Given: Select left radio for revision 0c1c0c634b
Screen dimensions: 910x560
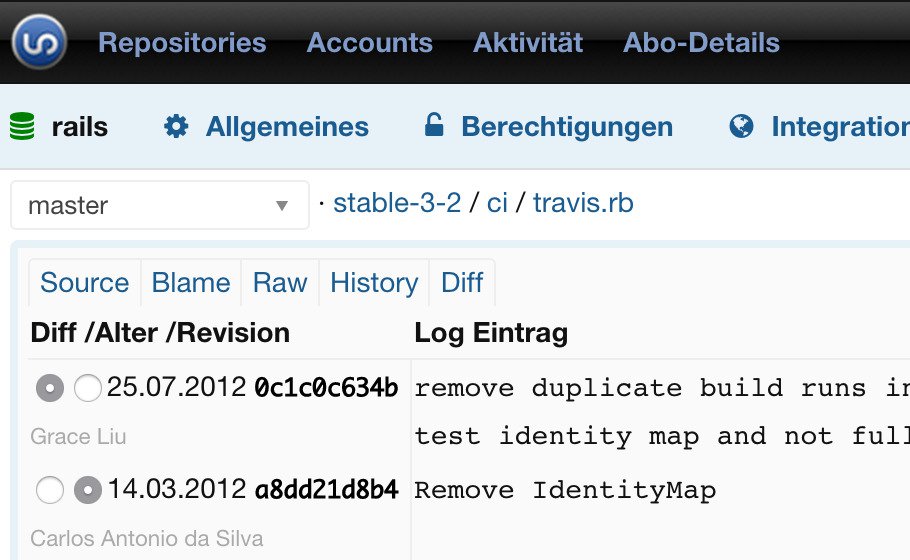Looking at the screenshot, I should pyautogui.click(x=50, y=388).
